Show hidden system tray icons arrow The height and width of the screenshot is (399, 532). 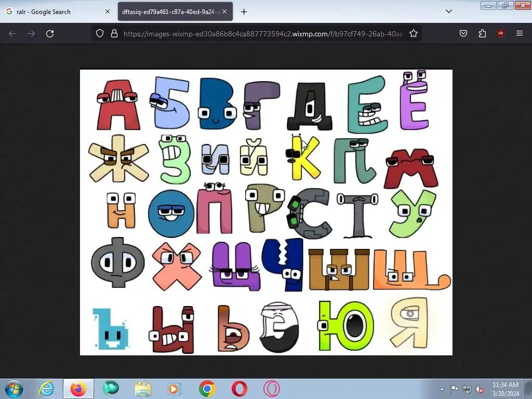pos(442,389)
